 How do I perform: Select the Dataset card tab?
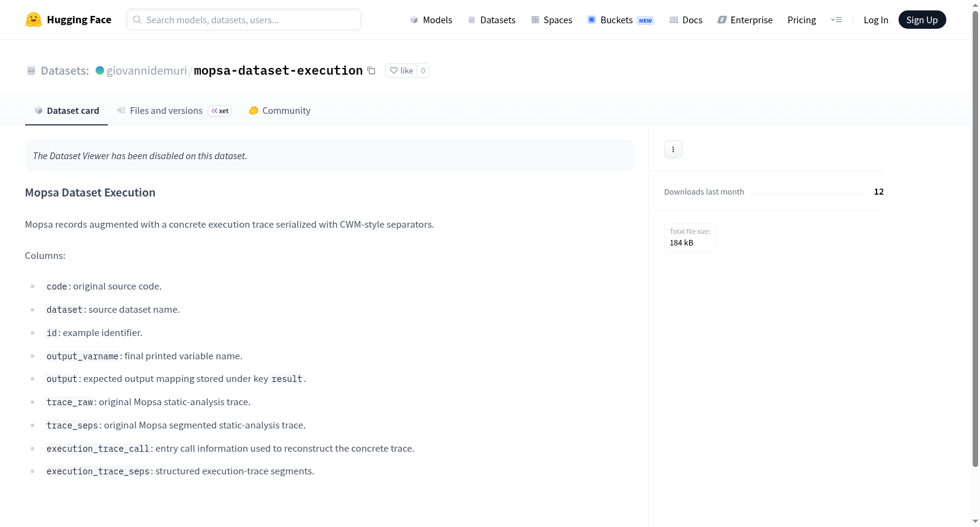point(67,111)
